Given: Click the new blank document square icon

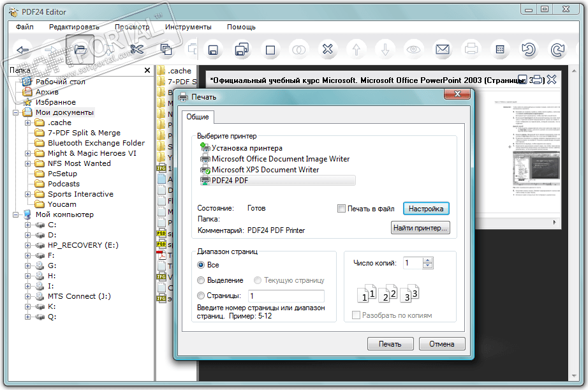Looking at the screenshot, I should click(x=270, y=50).
